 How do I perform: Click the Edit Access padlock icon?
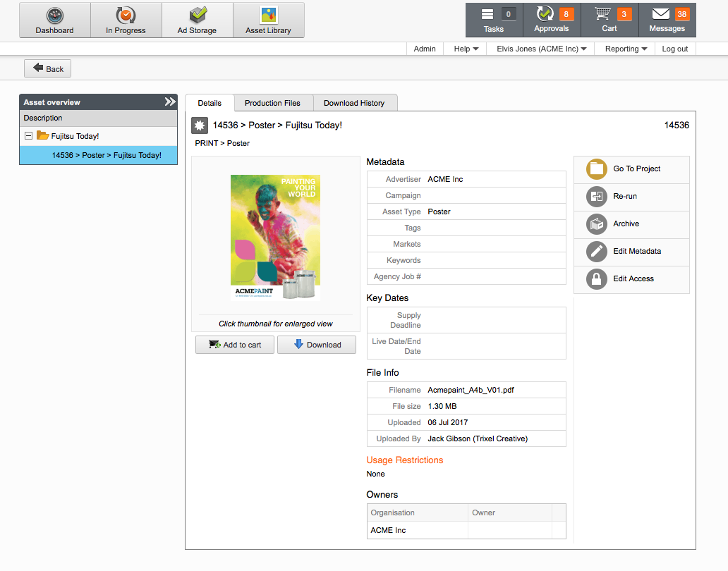(x=597, y=278)
